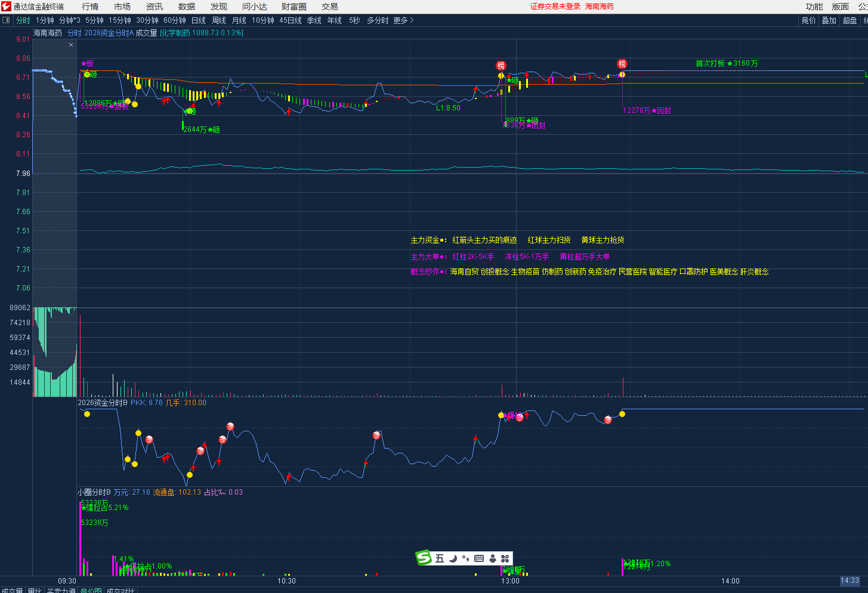The image size is (868, 593).
Task: Click 证券交易未登录 login link
Action: [x=555, y=7]
